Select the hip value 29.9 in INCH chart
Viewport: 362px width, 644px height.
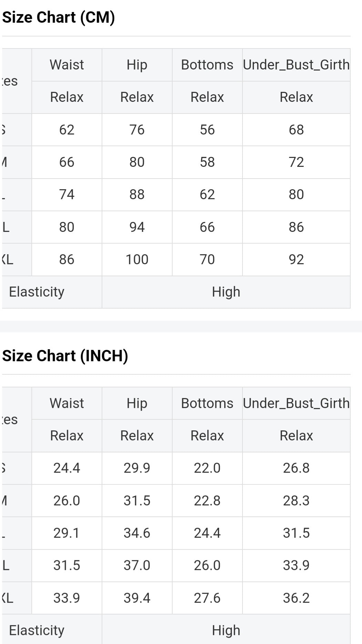137,468
